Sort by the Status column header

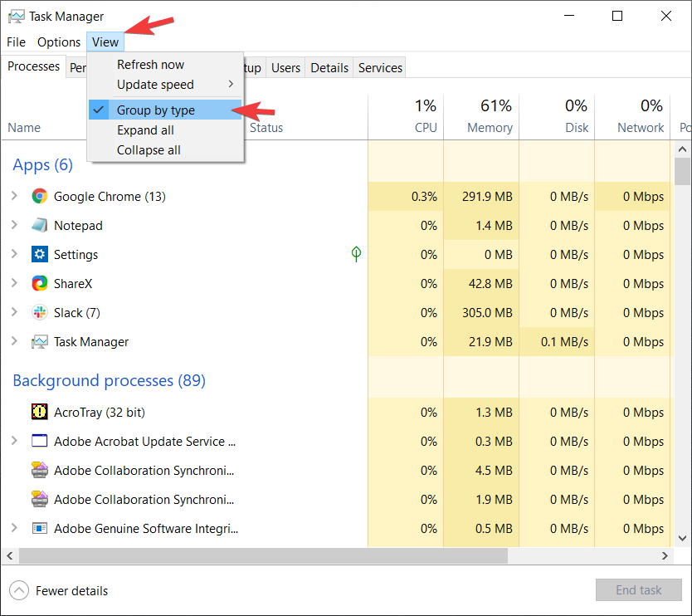click(x=266, y=128)
